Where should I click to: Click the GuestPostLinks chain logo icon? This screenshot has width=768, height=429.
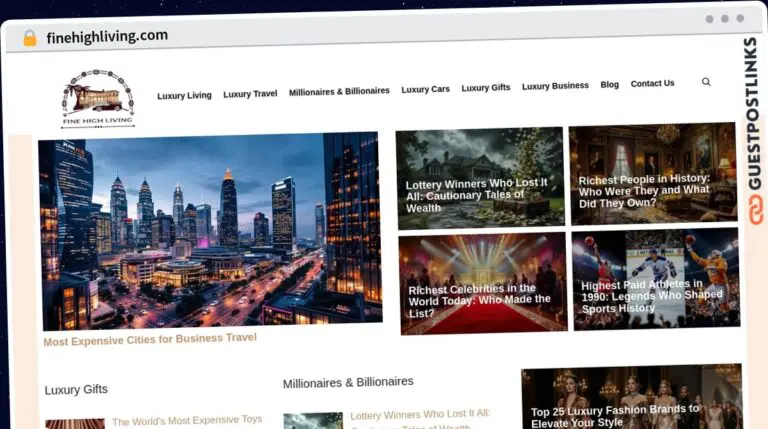751,209
